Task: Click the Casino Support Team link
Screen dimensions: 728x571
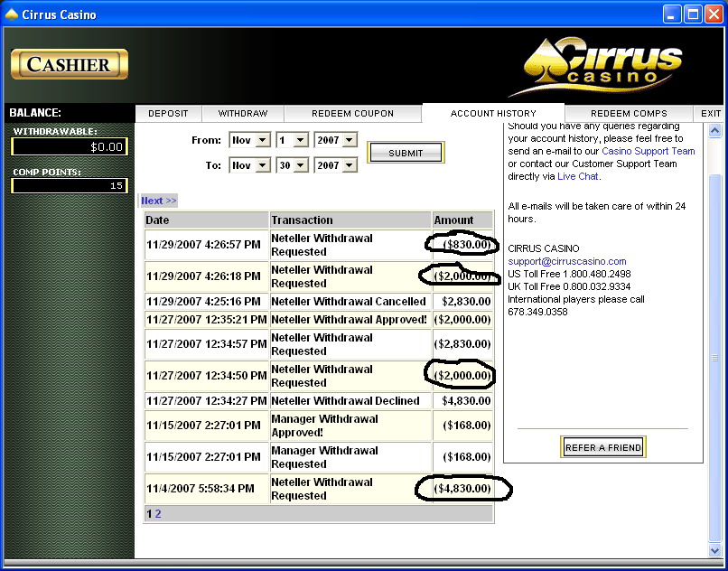Action: point(649,151)
